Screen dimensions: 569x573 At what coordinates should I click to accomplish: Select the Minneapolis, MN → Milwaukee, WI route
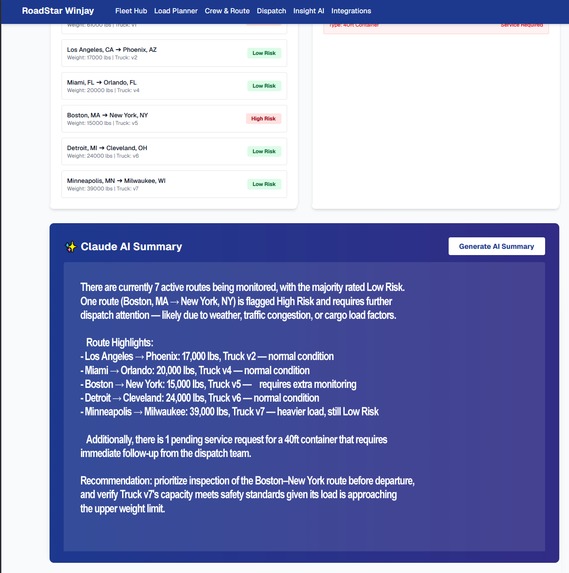coord(174,184)
